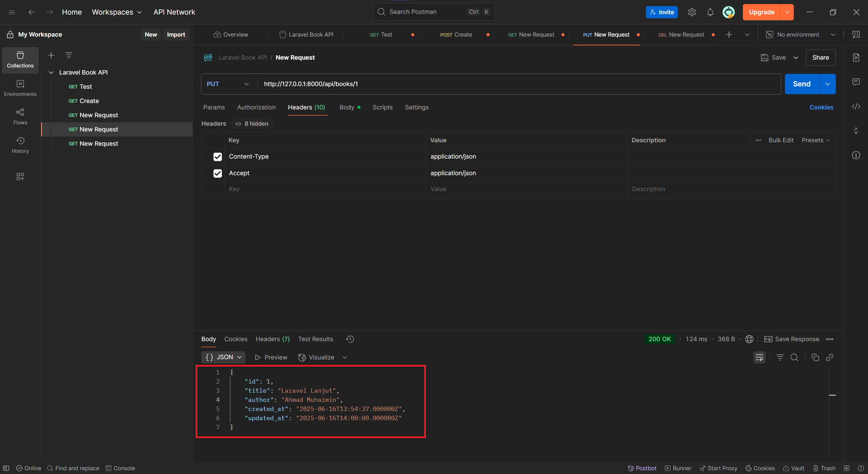Open the Test Results tab
Image resolution: width=868 pixels, height=474 pixels.
(x=315, y=339)
